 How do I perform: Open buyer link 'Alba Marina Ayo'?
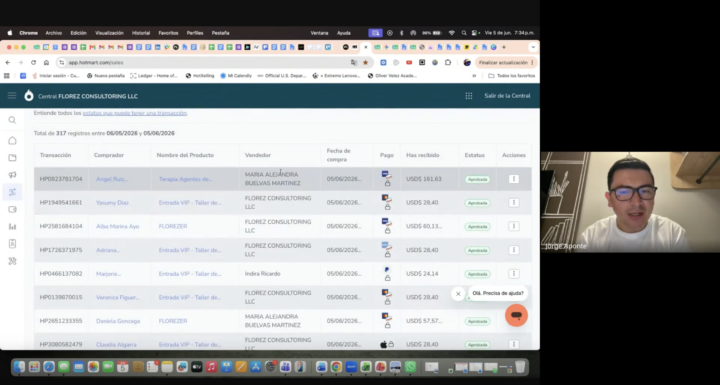118,226
